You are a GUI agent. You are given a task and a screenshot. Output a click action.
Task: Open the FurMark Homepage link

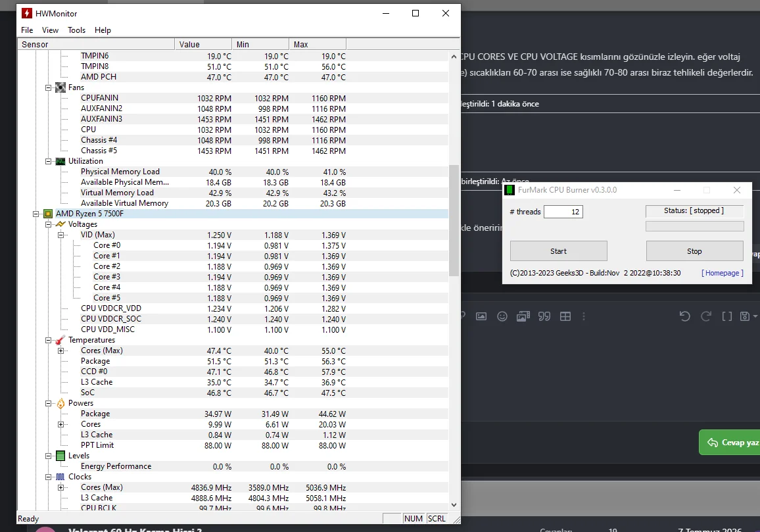point(722,273)
